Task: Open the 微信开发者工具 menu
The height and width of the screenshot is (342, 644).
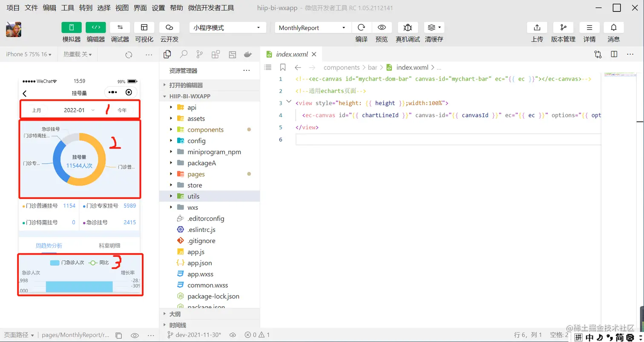Action: click(x=211, y=8)
